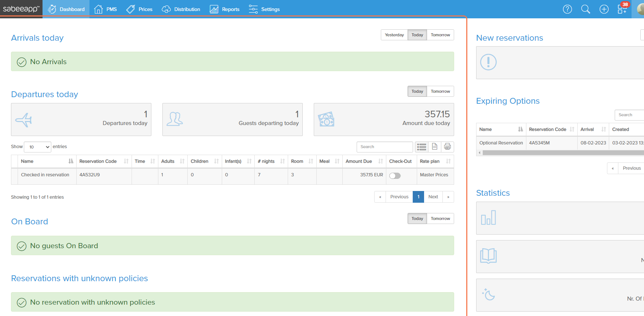This screenshot has width=644, height=316.
Task: Click the document export icon in departures toolbar
Action: coord(435,147)
